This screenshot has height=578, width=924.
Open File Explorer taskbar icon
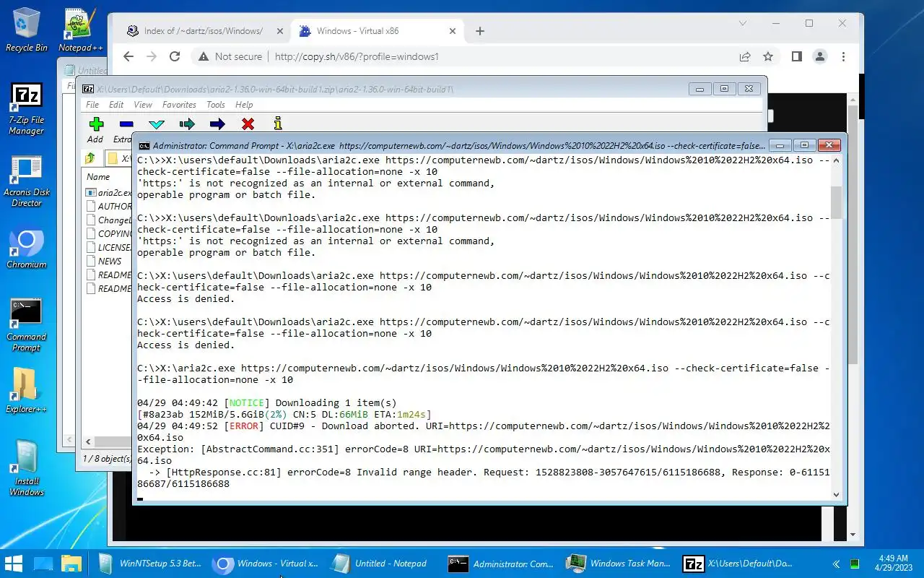[x=71, y=564]
